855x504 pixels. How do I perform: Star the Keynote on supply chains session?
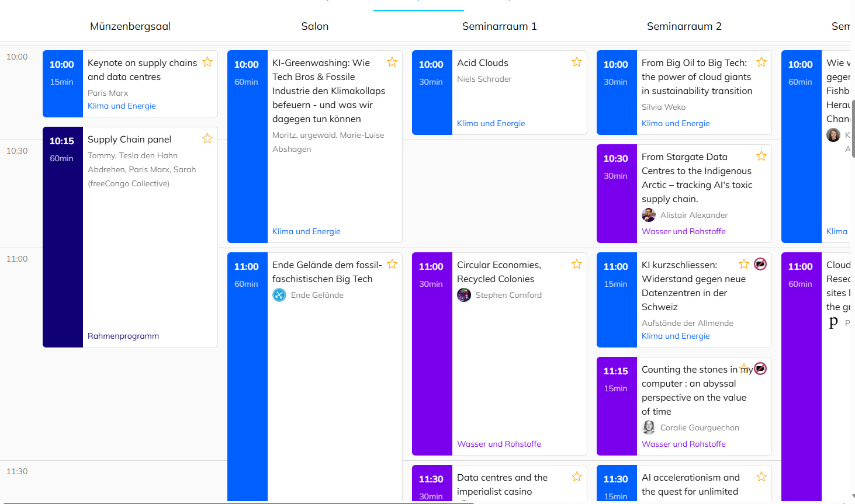pos(207,62)
